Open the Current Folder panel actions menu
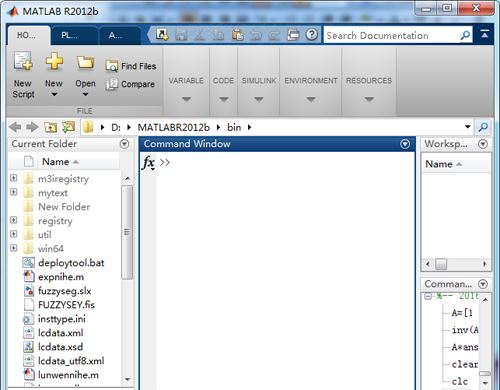 pyautogui.click(x=124, y=144)
